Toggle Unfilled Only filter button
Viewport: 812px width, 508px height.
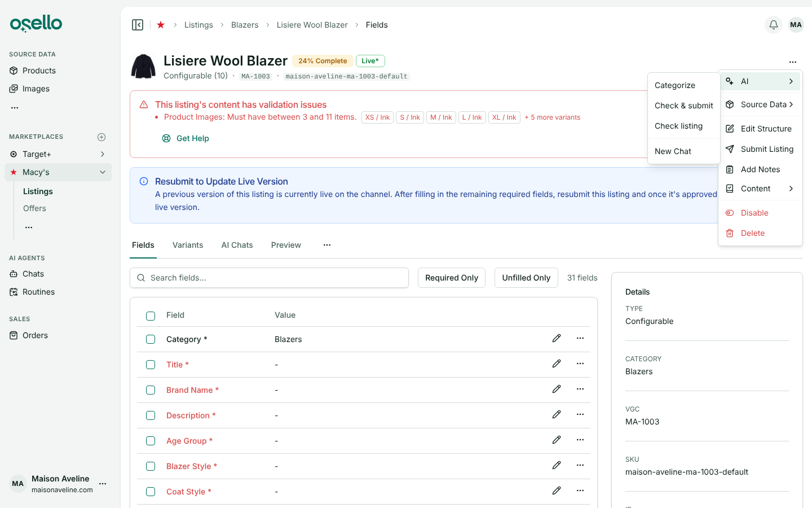pos(526,278)
